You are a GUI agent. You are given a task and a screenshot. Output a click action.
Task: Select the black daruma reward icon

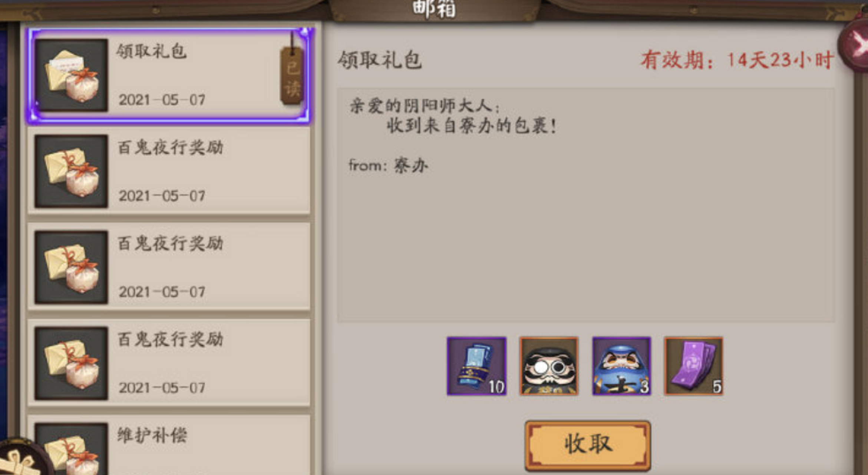549,366
